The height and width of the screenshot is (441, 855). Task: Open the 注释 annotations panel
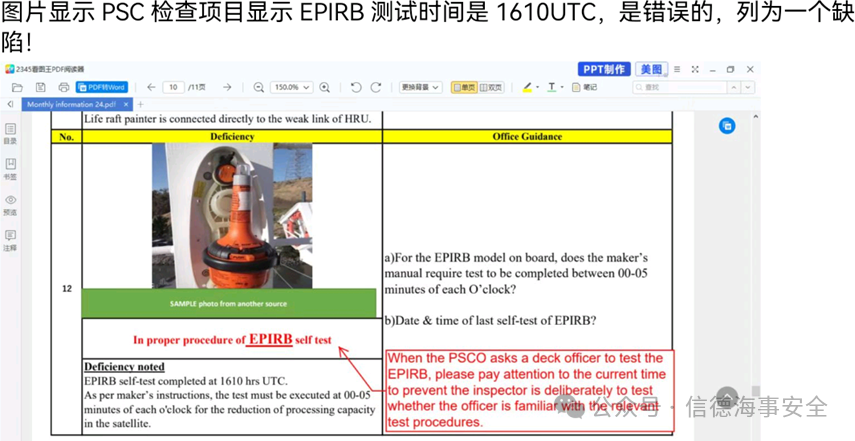[x=10, y=240]
